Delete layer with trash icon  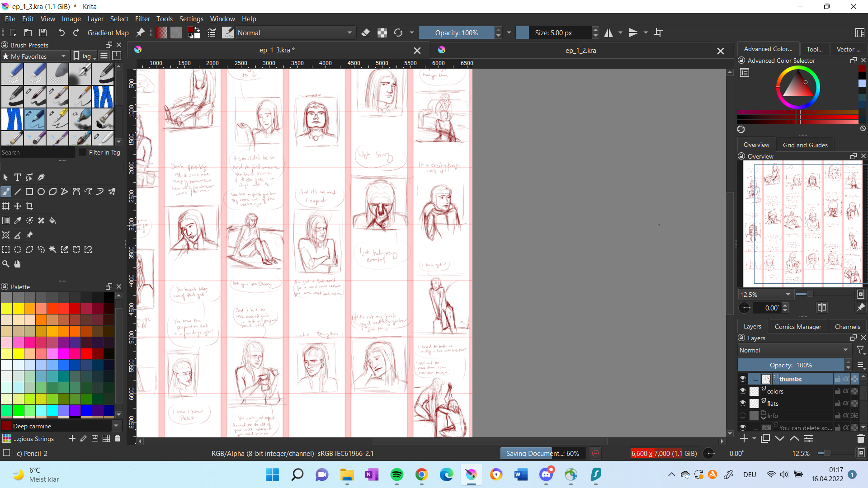pyautogui.click(x=860, y=438)
